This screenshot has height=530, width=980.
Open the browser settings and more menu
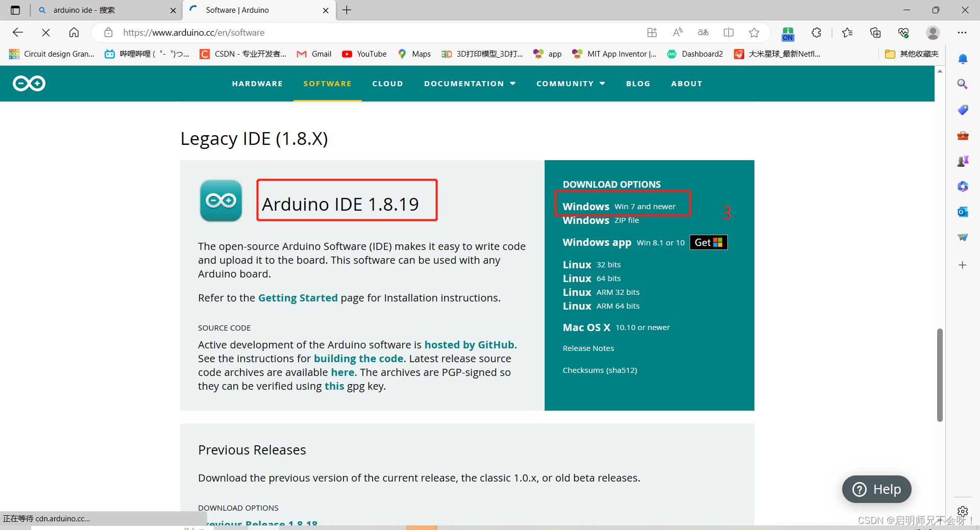[x=962, y=33]
